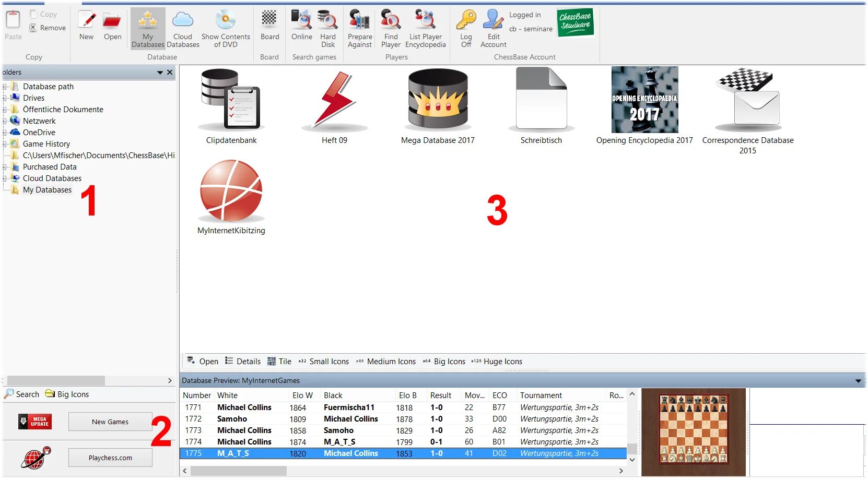Viewport: 868px width, 480px height.
Task: Expand the Öffentliche Dokumente node
Action: click(x=5, y=110)
